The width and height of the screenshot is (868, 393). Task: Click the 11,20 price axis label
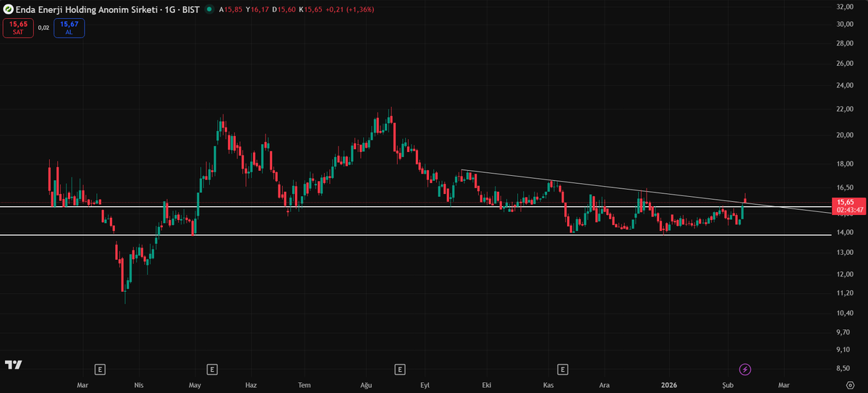[846, 293]
